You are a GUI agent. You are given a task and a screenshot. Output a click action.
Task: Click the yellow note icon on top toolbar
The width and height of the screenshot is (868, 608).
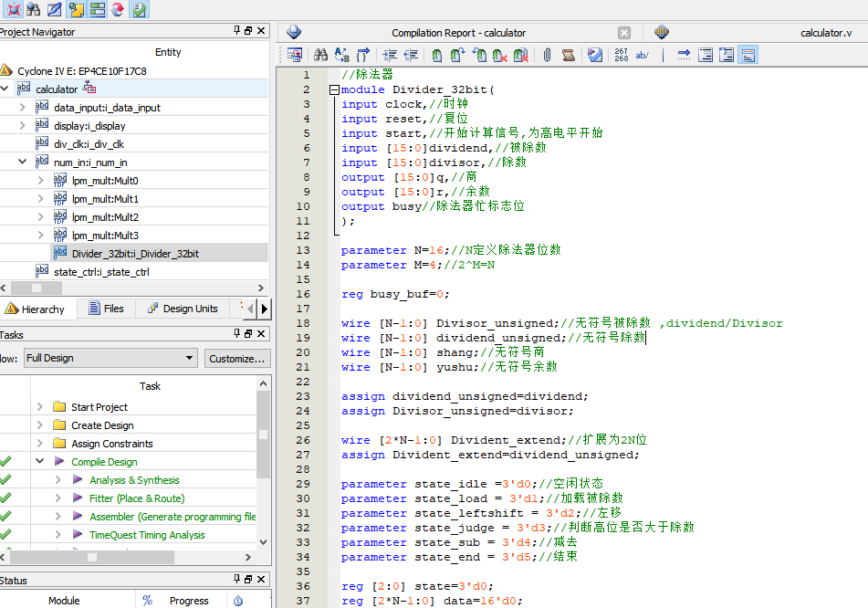76,9
